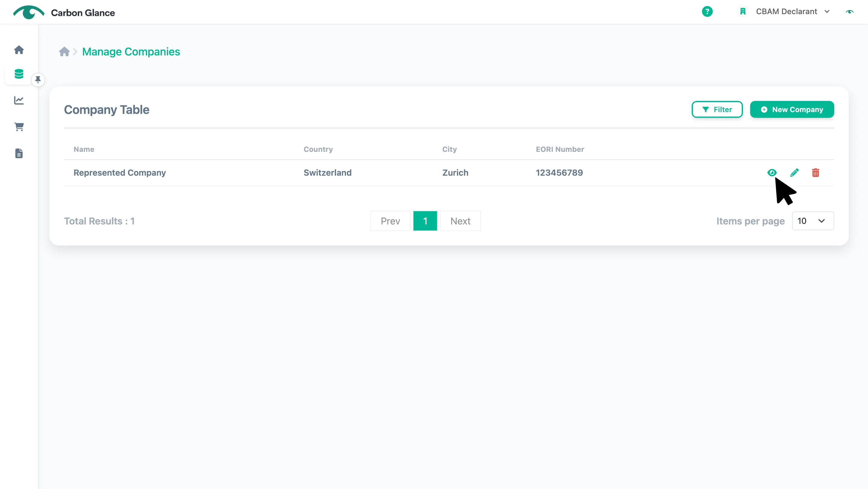Go to home via breadcrumb house icon

click(x=64, y=52)
